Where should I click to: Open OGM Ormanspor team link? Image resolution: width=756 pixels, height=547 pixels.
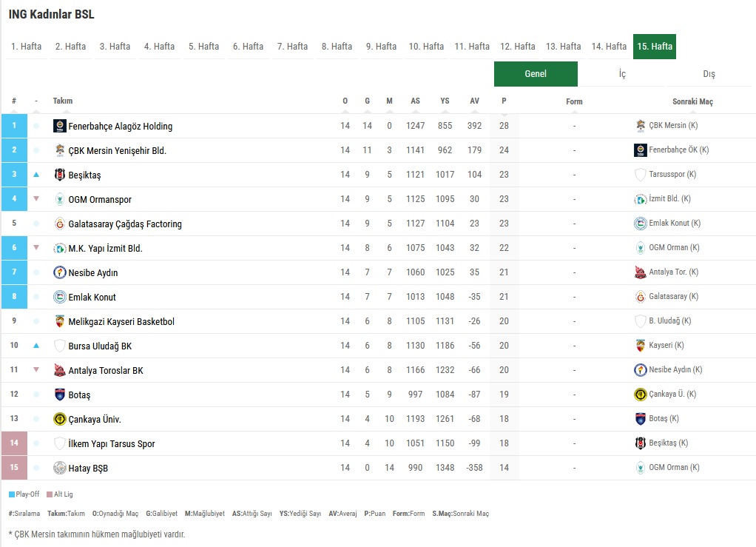[100, 199]
